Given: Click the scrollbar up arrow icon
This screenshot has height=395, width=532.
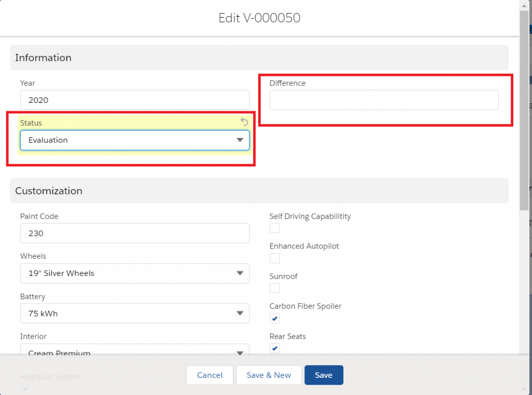Looking at the screenshot, I should click(x=524, y=5).
